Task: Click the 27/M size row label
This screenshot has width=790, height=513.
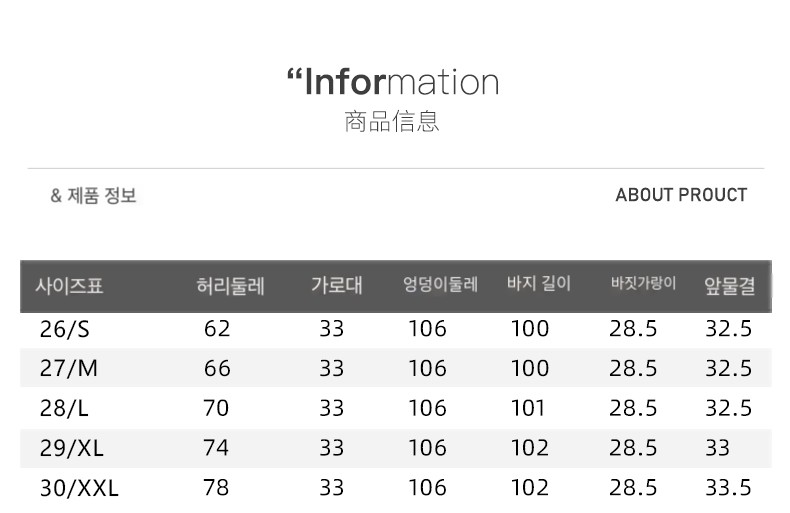Action: coord(69,368)
